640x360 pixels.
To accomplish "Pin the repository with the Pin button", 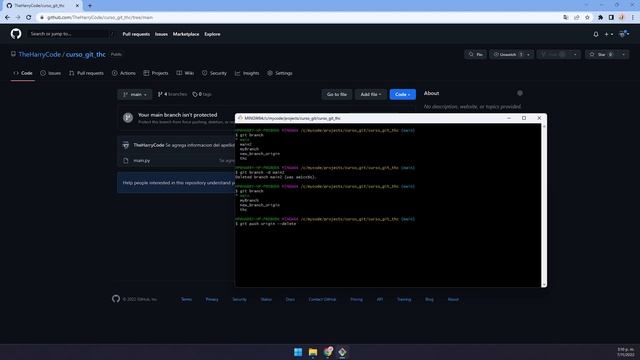I will tap(476, 54).
